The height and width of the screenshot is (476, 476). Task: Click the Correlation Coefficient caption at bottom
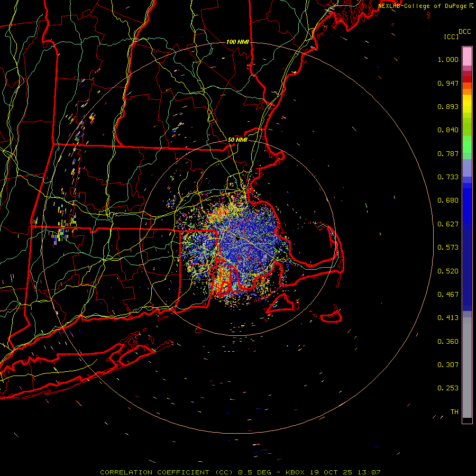(240, 472)
